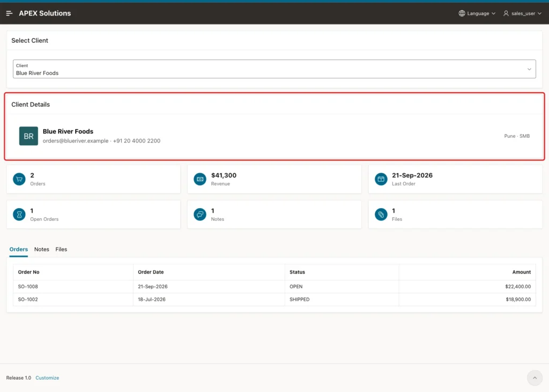
Task: Click the Customize link
Action: point(47,378)
